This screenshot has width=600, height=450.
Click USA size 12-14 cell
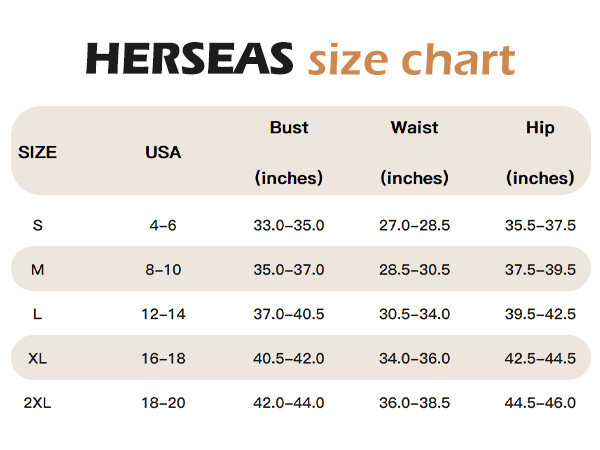163,314
